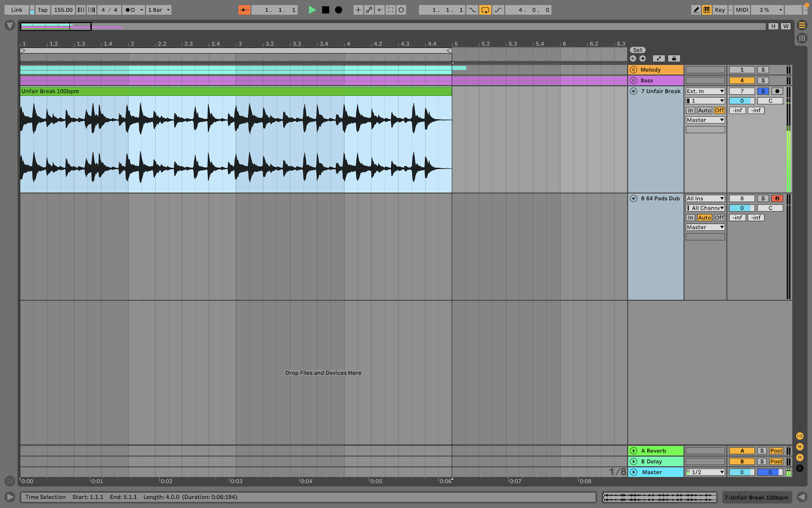Set monitoring to In on 64 Pads Dub
This screenshot has width=812, height=508.
tap(690, 217)
